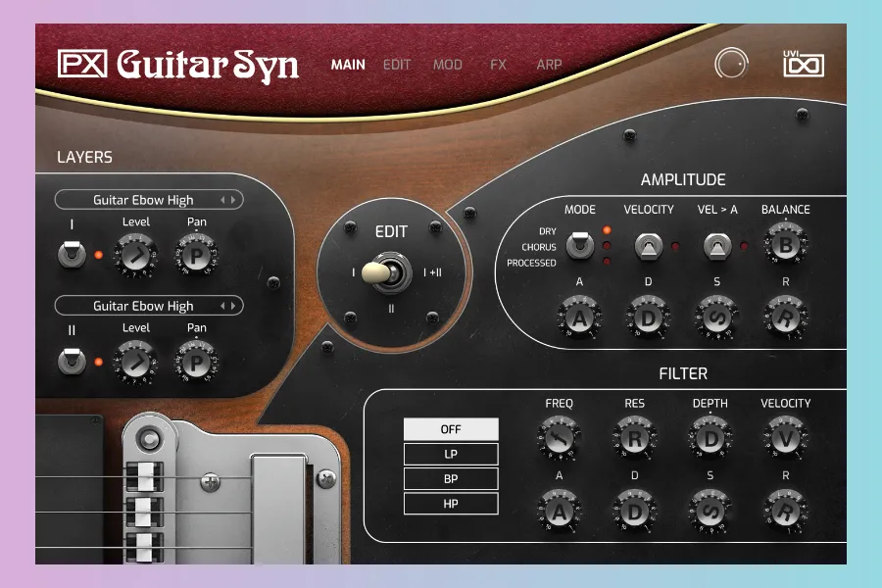The width and height of the screenshot is (882, 588).
Task: Click the Amplitude Attack knob
Action: pyautogui.click(x=580, y=318)
